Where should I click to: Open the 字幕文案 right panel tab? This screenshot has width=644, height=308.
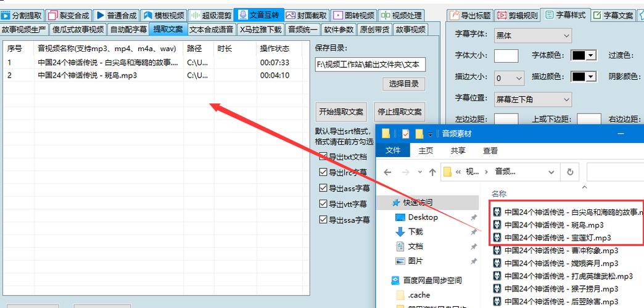click(x=614, y=15)
